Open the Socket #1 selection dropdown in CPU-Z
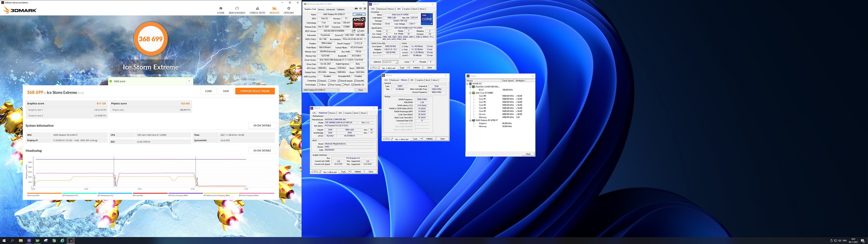This screenshot has height=244, width=868. coord(390,62)
